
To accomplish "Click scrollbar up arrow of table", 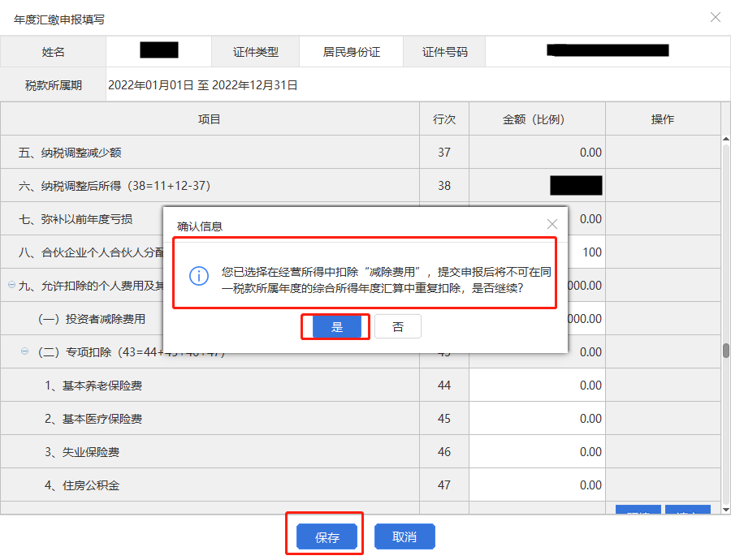I will [x=725, y=140].
